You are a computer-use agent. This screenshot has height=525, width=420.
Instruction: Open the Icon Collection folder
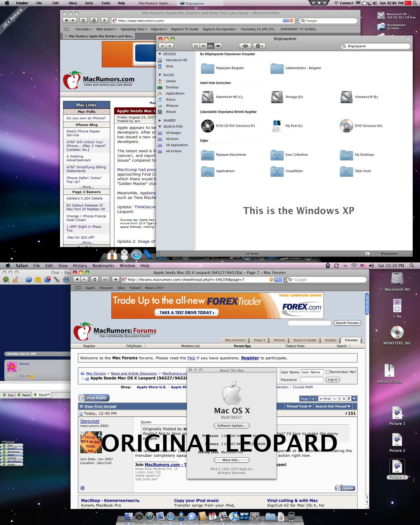277,155
